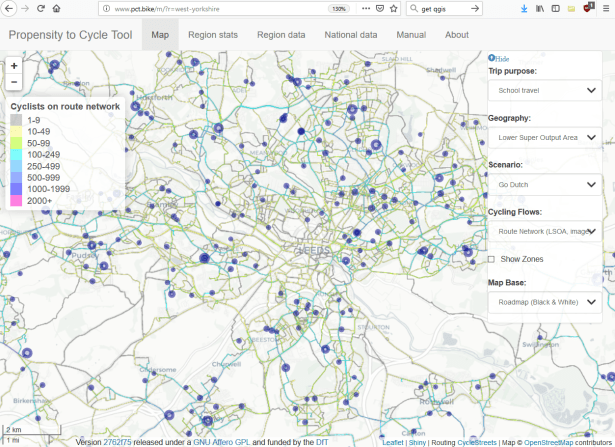Reset the 130% zoom level badge
Screen dimensions: 615x447
[339, 9]
